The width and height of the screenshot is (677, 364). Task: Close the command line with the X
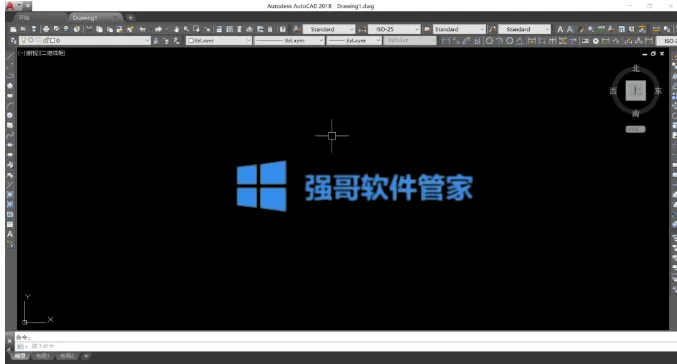[x=10, y=341]
